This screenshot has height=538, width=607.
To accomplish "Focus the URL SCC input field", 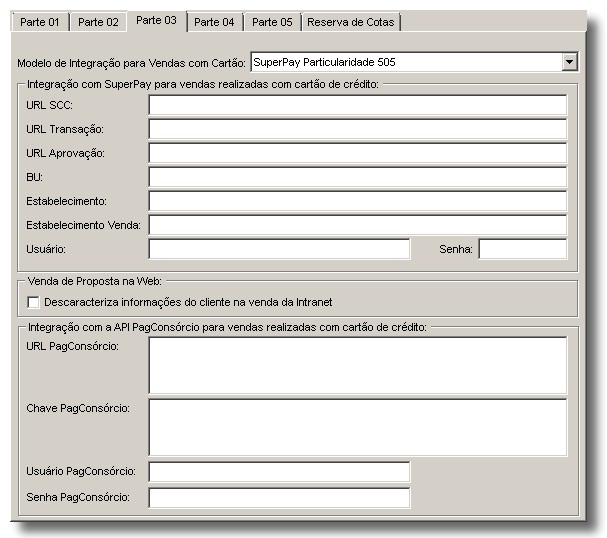I will click(x=358, y=105).
